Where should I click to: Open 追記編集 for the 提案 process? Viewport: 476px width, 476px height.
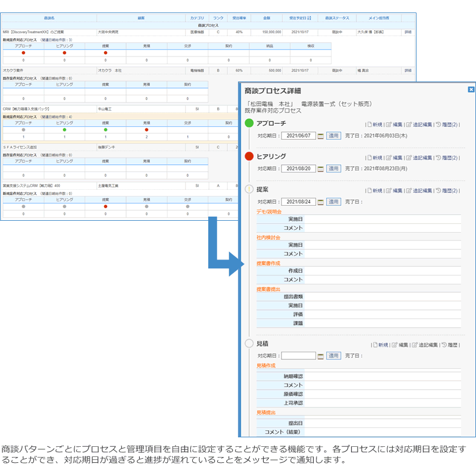pos(420,190)
